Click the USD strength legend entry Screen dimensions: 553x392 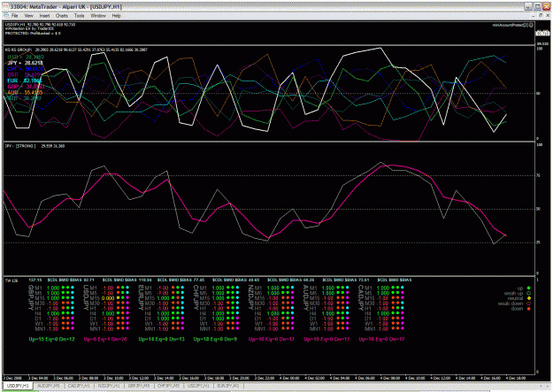(x=26, y=57)
